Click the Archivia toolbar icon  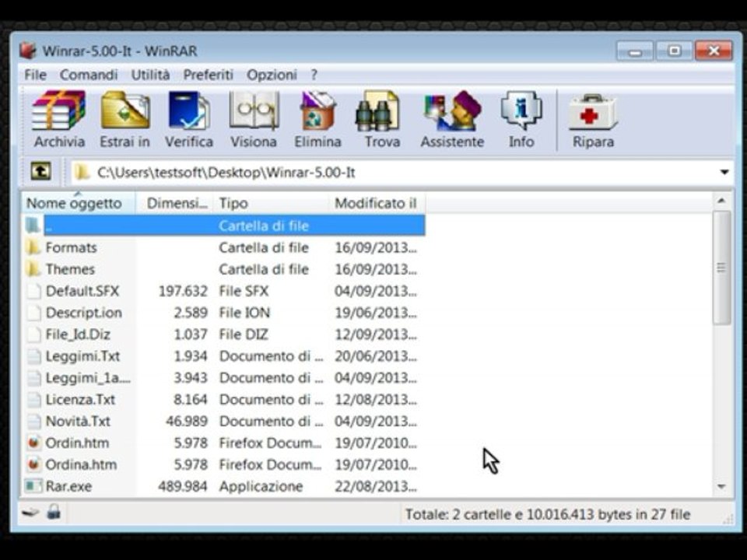coord(59,110)
